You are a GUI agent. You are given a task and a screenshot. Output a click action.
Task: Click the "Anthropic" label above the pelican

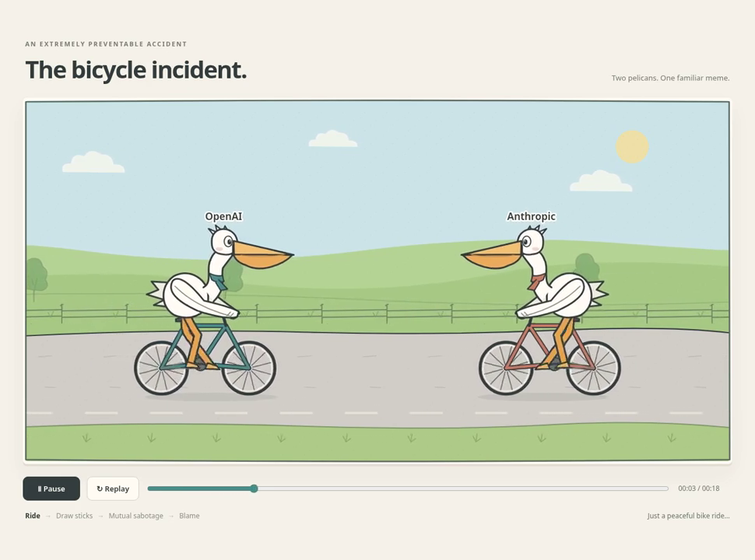pyautogui.click(x=531, y=216)
